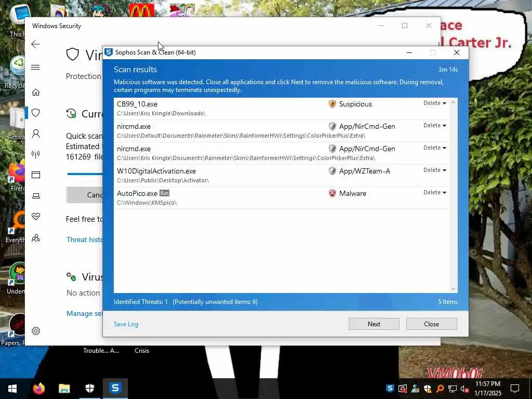
Task: Open Virus & threat protection shield in sidebar
Action: (x=36, y=113)
